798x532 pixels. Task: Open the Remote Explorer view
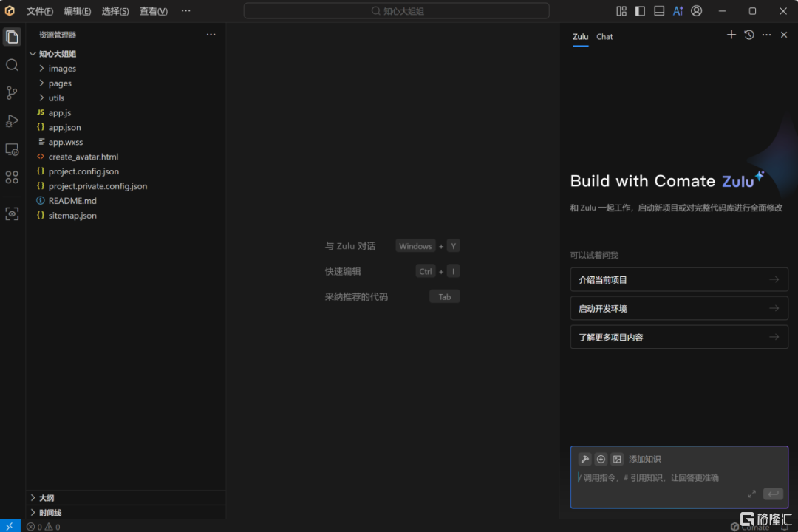12,149
